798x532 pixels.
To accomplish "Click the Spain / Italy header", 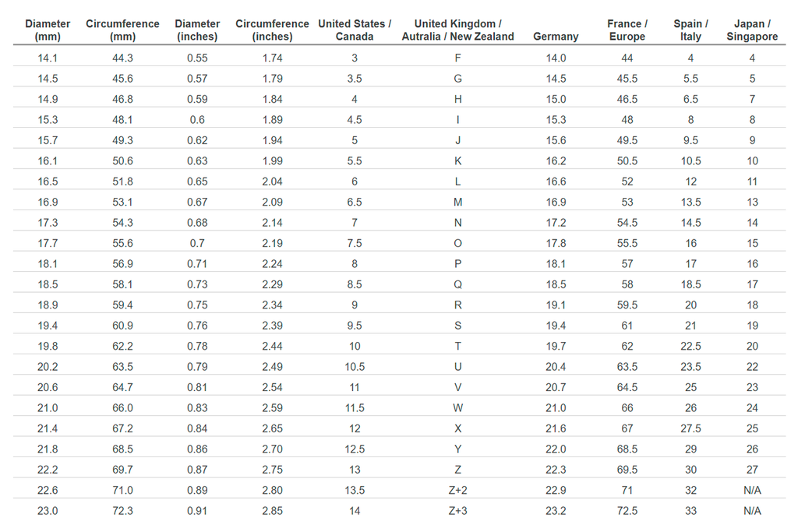I will pyautogui.click(x=690, y=30).
